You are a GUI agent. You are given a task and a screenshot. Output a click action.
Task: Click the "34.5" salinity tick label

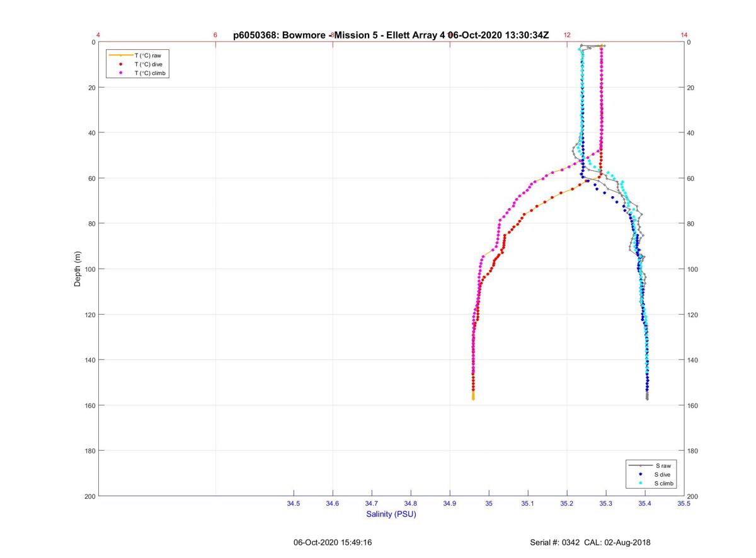tap(294, 503)
